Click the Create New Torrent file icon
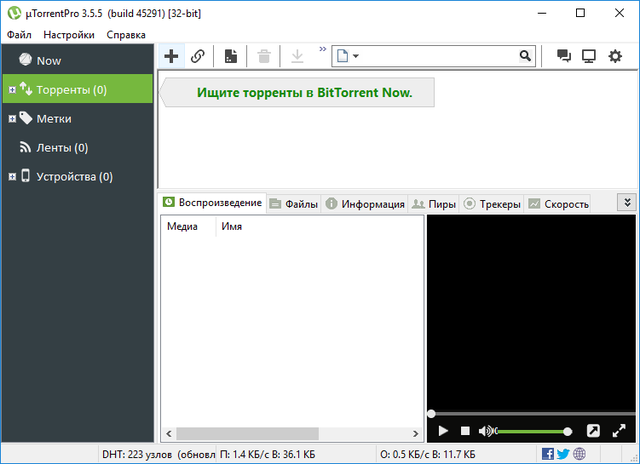640x464 pixels. click(x=231, y=56)
